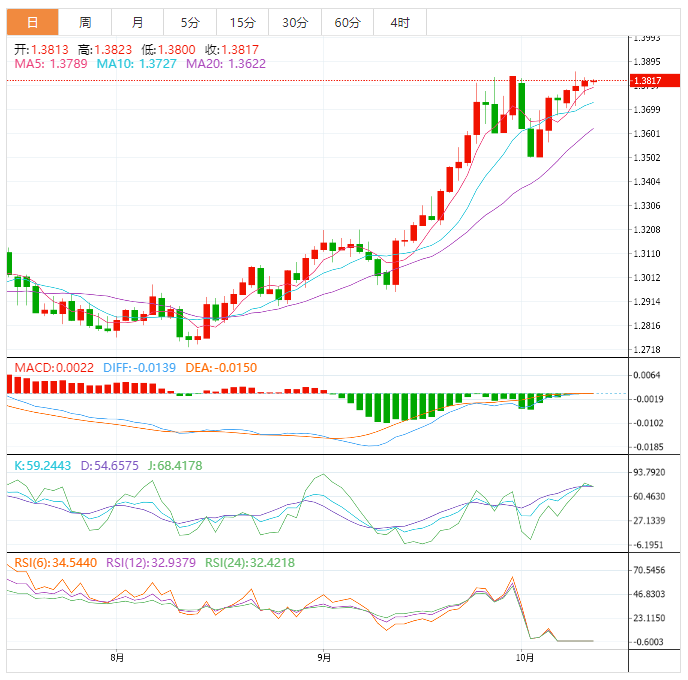Click the DEA:-0.0150 value label
This screenshot has height=680, width=688.
click(x=221, y=368)
